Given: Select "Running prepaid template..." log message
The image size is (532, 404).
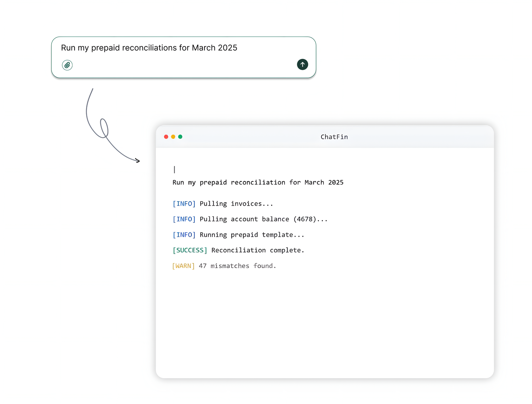Looking at the screenshot, I should [x=252, y=235].
